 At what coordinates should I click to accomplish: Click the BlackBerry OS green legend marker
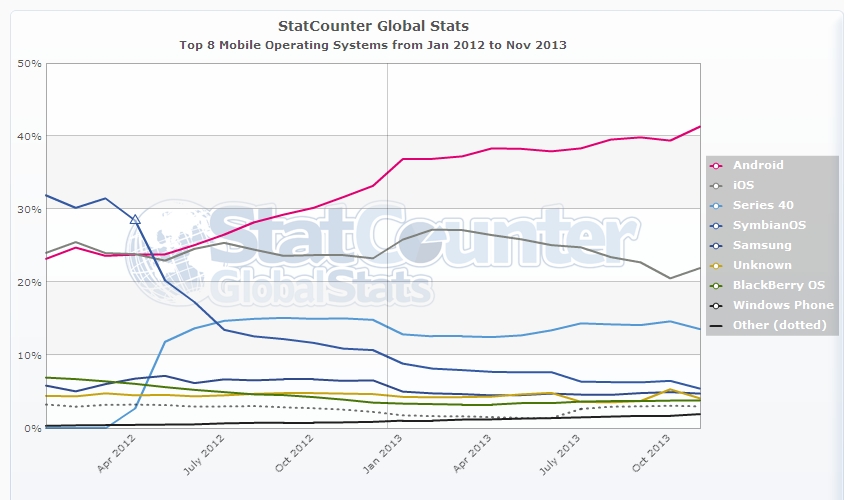[716, 285]
